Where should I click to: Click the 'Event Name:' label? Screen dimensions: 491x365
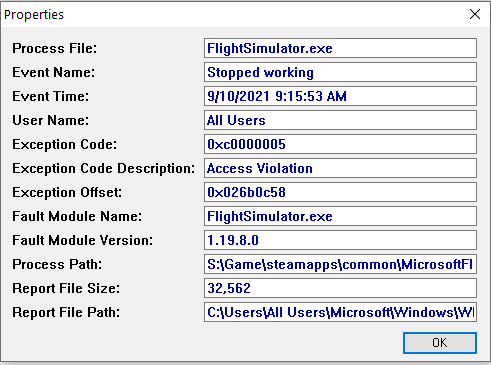pos(54,72)
